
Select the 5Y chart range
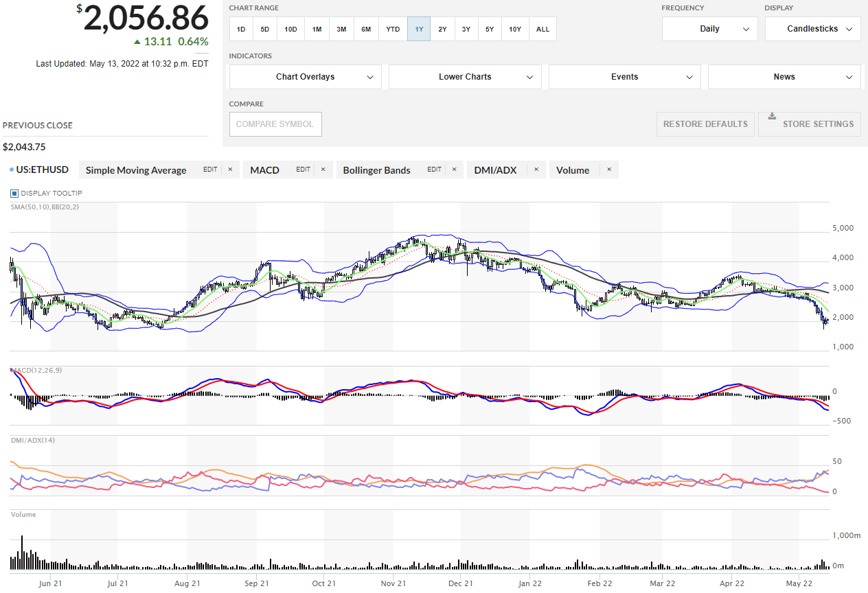tap(489, 29)
